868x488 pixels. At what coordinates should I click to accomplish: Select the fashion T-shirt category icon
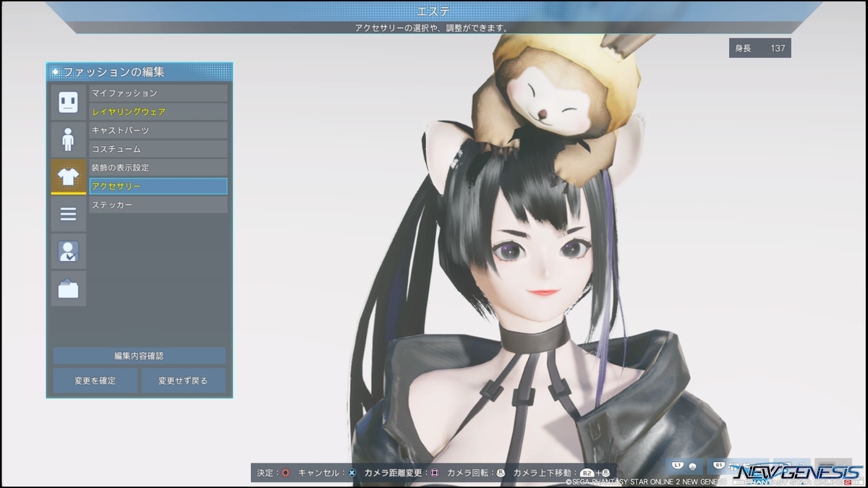[x=68, y=176]
